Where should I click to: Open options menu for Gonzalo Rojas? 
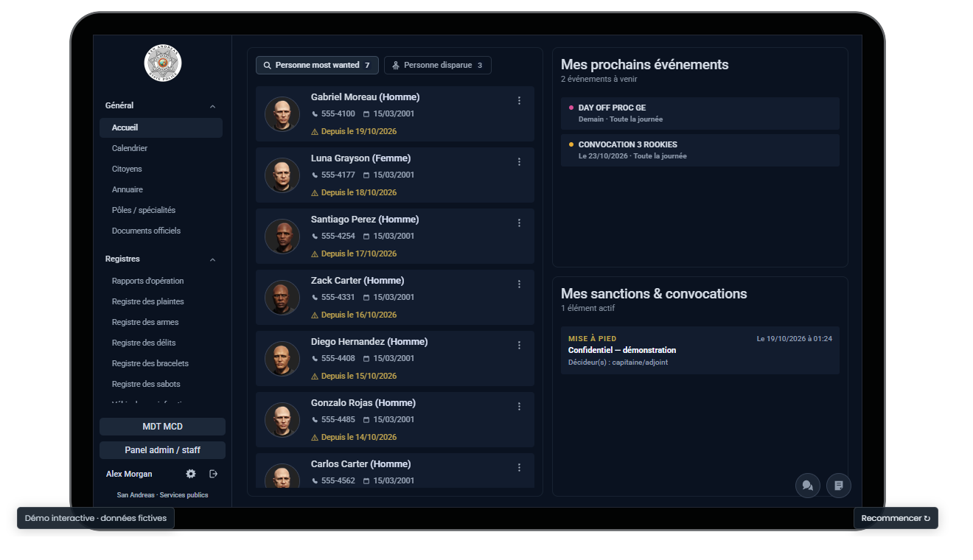point(519,407)
